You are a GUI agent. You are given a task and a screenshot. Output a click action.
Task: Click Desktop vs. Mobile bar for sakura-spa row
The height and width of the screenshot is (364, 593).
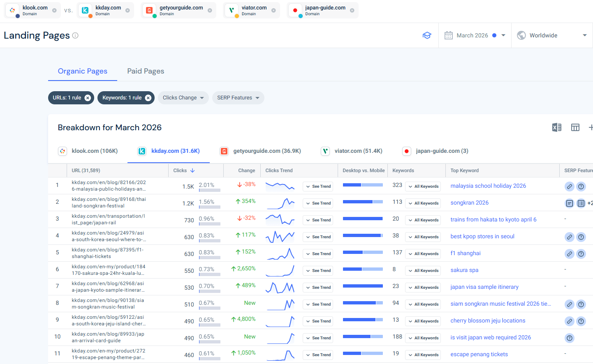click(363, 269)
